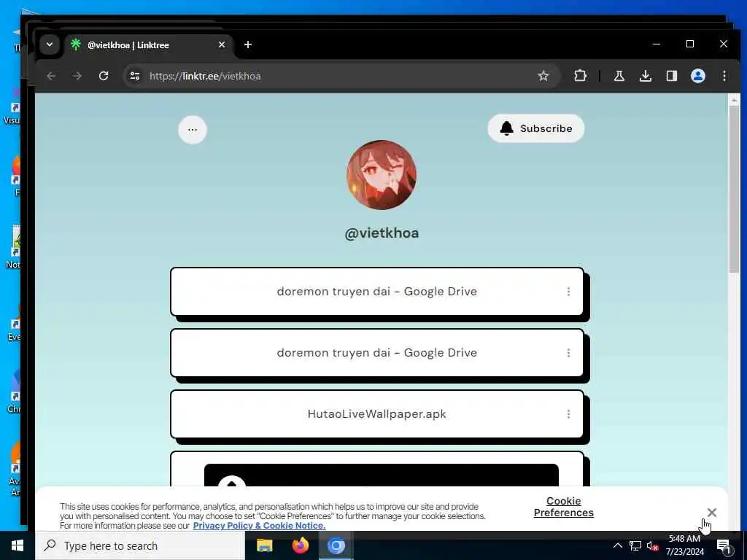The width and height of the screenshot is (747, 560).
Task: Open the tab search dropdown arrow
Action: tap(50, 44)
